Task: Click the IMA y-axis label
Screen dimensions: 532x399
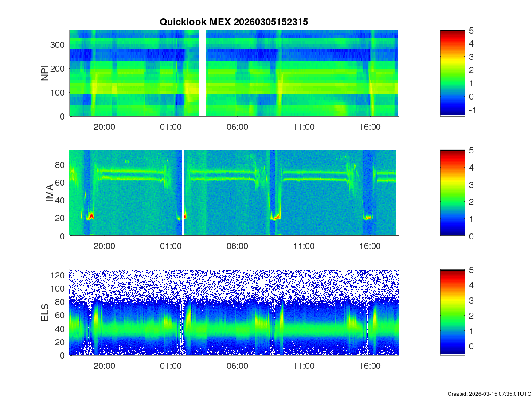Action: click(50, 193)
